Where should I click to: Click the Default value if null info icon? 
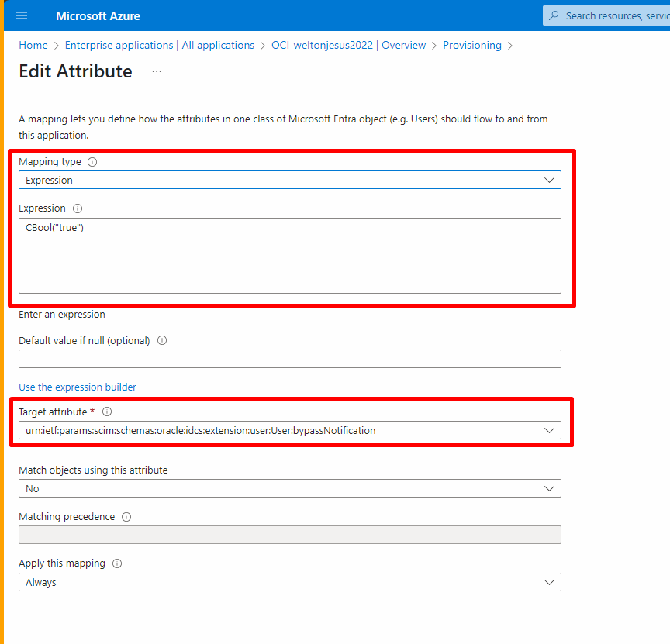point(162,340)
